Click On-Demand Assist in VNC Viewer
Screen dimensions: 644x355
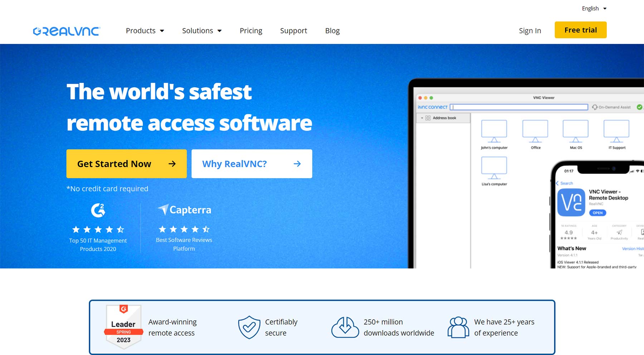point(611,107)
